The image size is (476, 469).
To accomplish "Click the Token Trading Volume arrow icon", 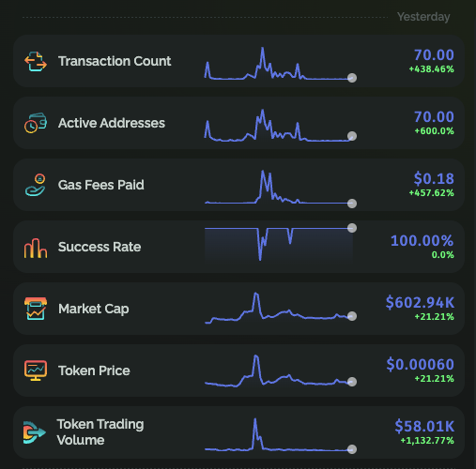I will click(x=35, y=432).
